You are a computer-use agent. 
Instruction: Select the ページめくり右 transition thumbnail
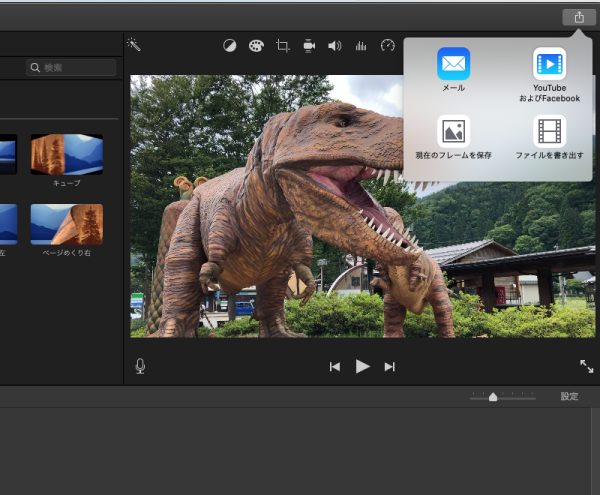[x=66, y=225]
